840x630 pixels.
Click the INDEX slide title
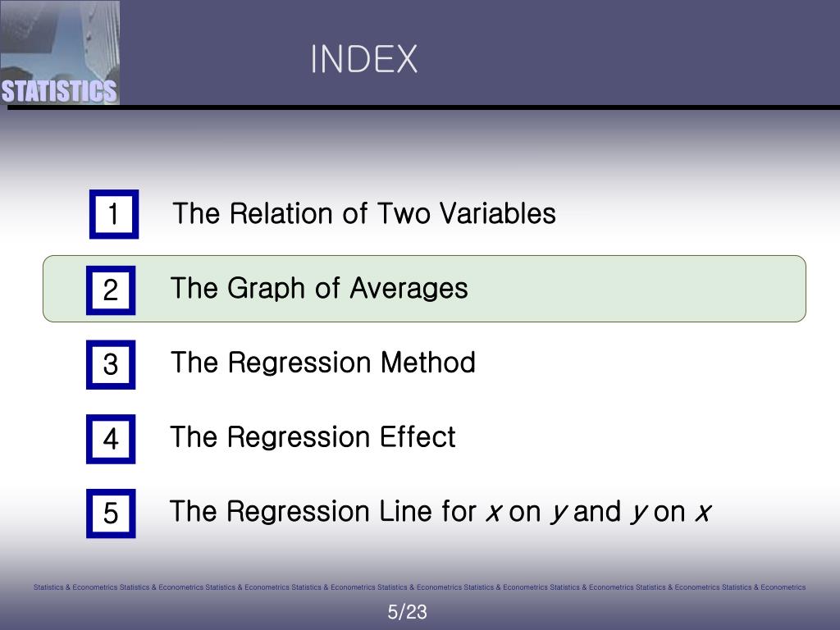[x=363, y=59]
